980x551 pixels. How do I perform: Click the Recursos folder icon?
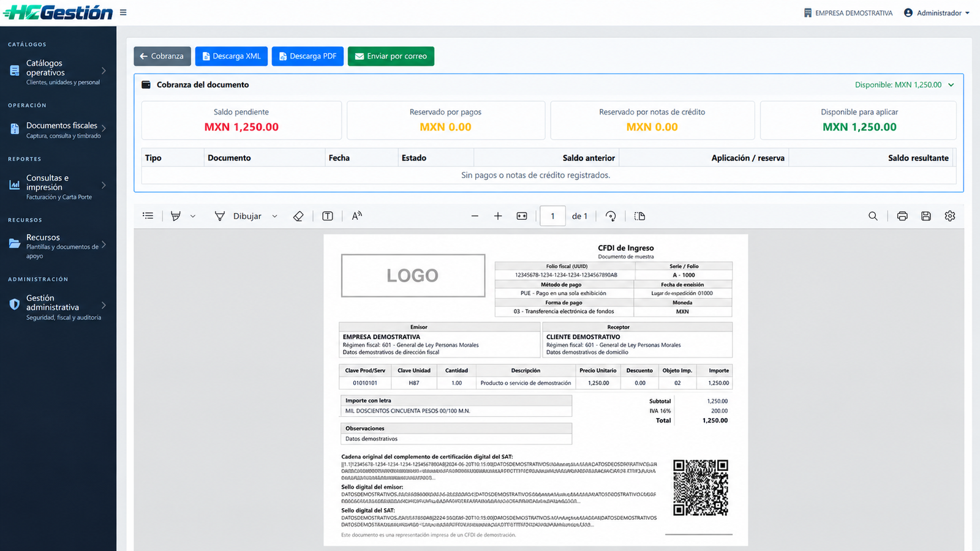tap(15, 244)
